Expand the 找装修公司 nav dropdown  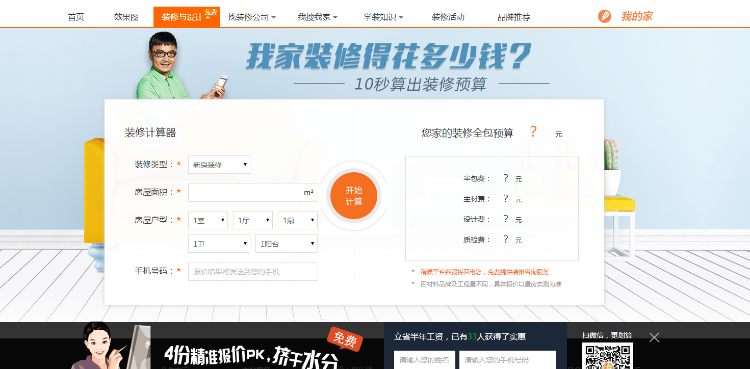pos(252,17)
